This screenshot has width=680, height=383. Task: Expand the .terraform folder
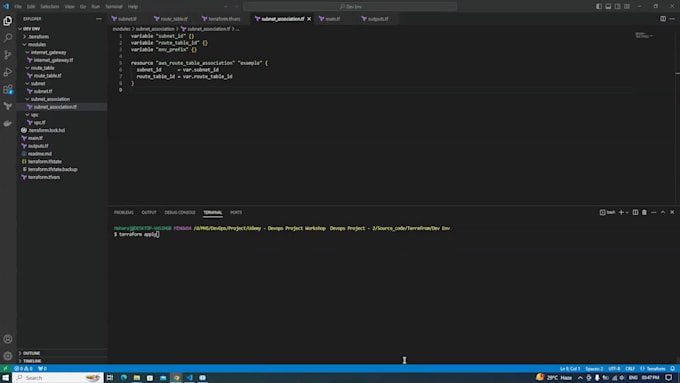click(62, 36)
